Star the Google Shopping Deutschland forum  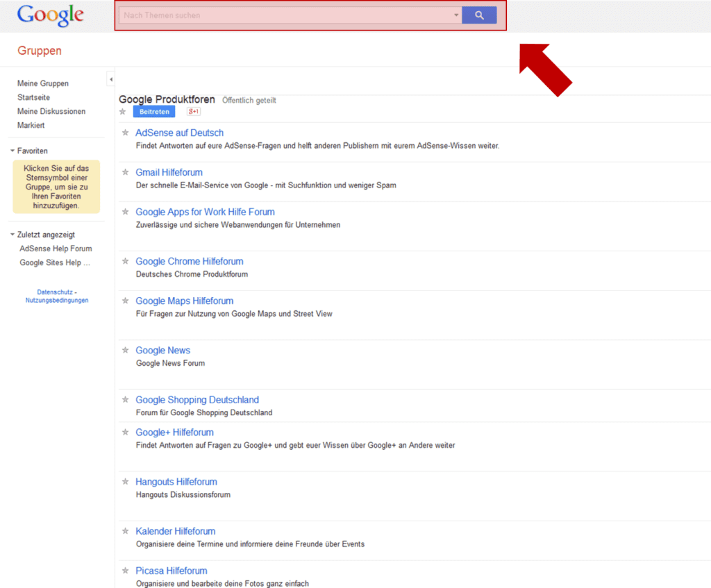(126, 399)
